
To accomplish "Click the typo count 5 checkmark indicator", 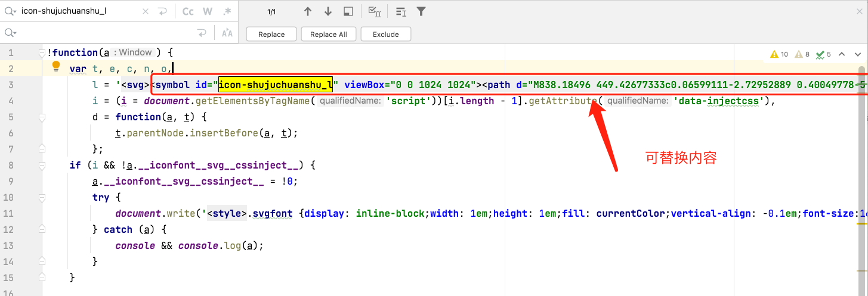I will 824,54.
